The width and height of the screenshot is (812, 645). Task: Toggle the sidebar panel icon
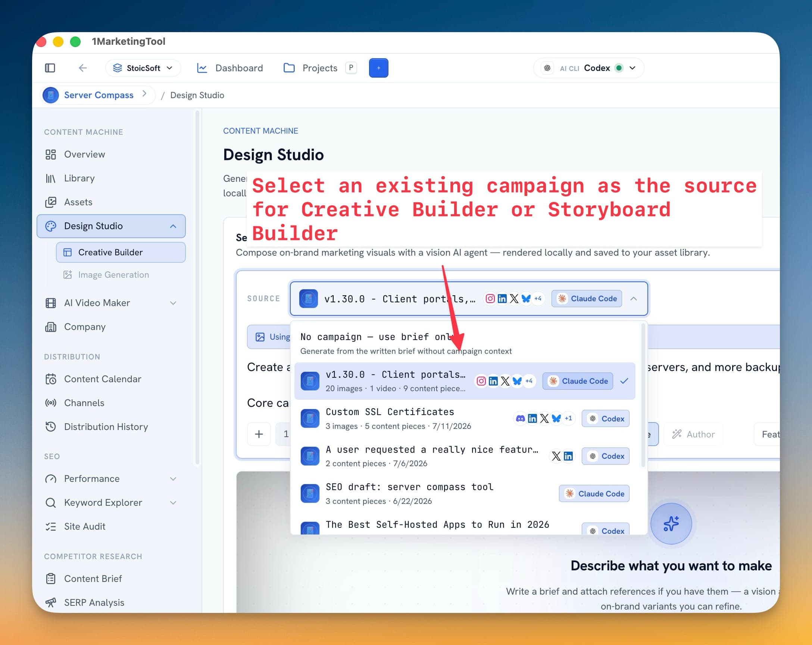coord(50,68)
